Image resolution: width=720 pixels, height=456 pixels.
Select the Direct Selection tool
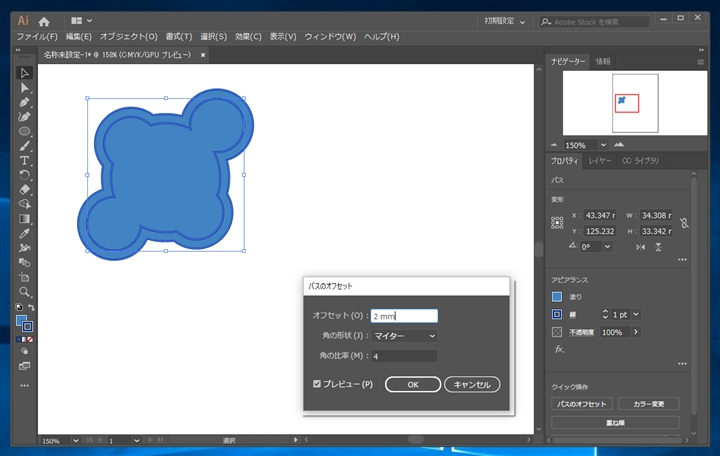(24, 88)
